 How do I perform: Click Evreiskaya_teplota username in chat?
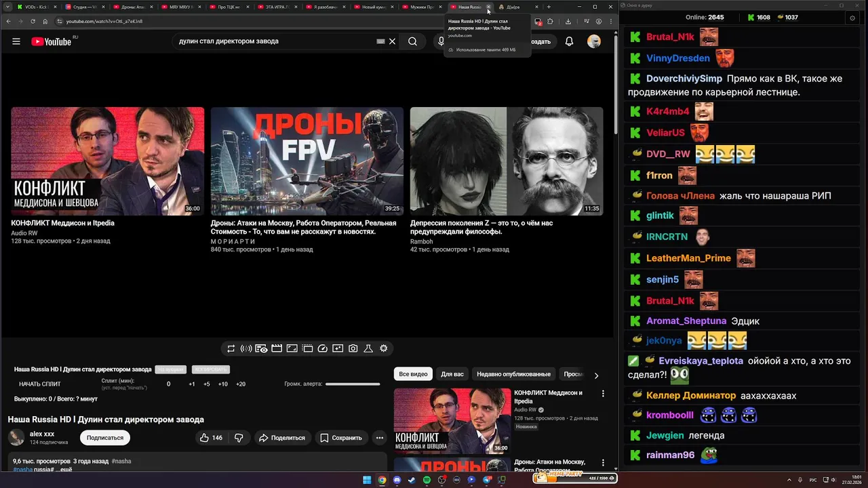(x=701, y=361)
